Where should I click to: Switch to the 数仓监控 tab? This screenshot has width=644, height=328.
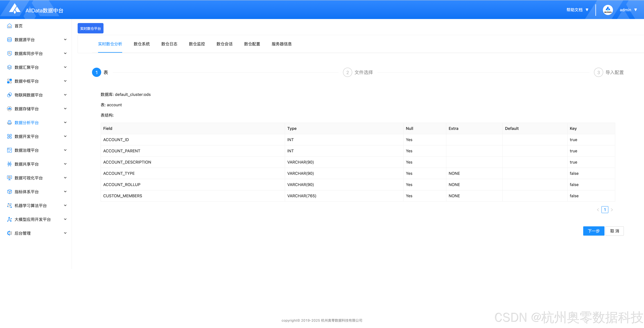197,44
